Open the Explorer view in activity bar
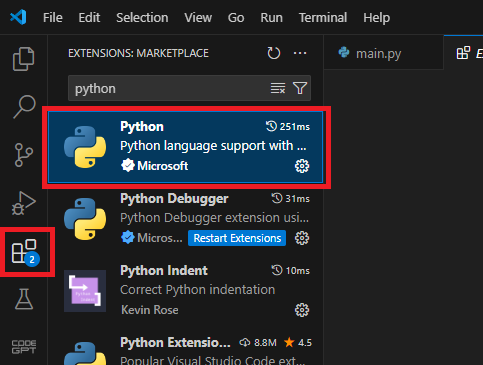 [x=24, y=59]
